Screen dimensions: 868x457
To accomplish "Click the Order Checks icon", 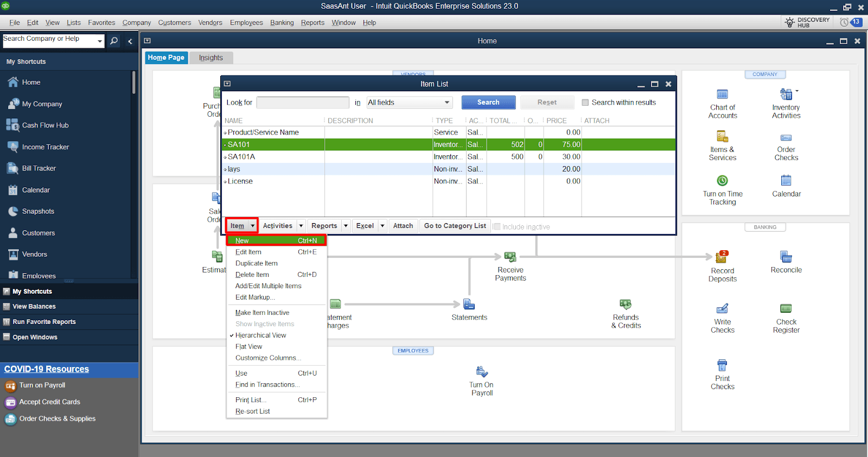I will [x=786, y=137].
